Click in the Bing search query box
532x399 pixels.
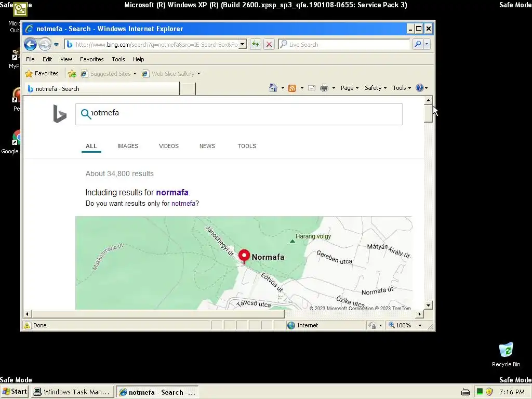(239, 114)
